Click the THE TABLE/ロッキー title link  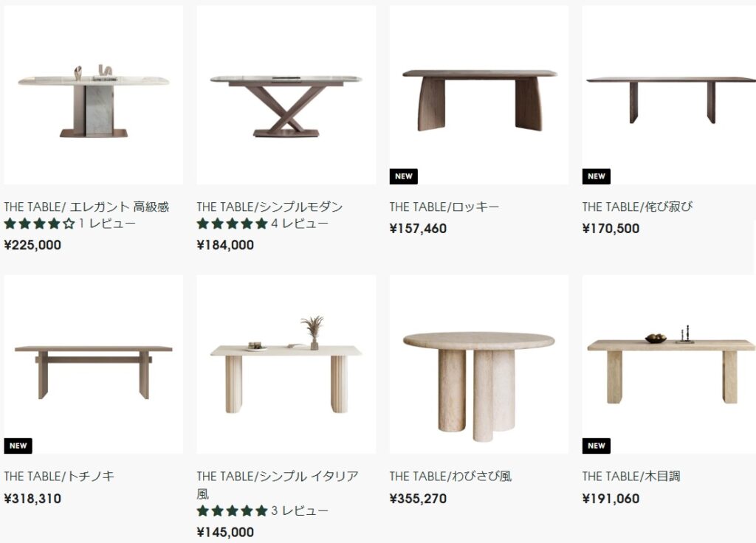(444, 207)
